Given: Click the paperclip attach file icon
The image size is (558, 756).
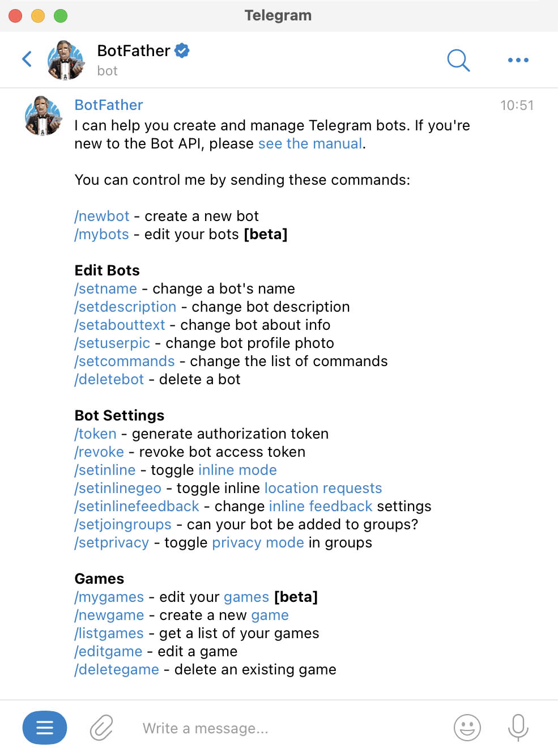Looking at the screenshot, I should (101, 728).
